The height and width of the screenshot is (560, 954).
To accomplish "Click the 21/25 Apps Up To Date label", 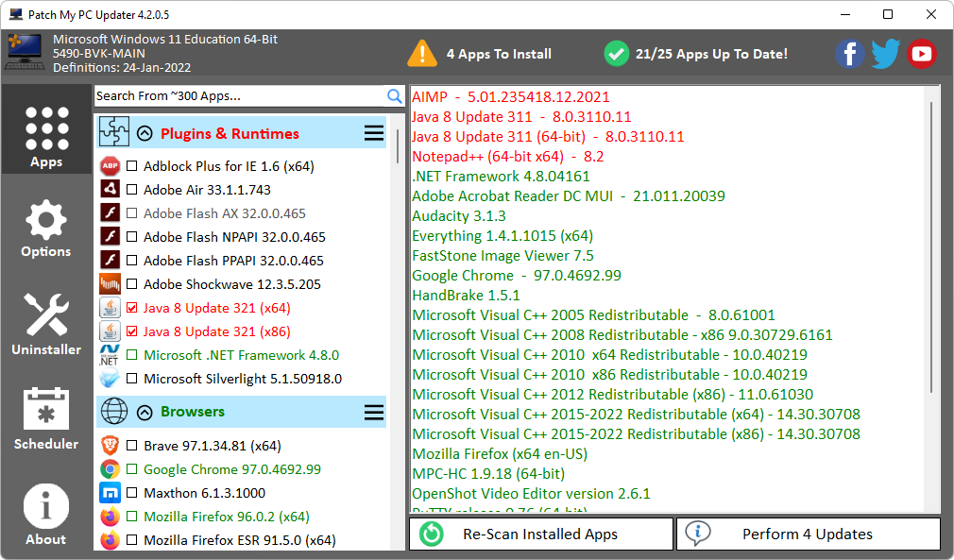I will tap(711, 54).
